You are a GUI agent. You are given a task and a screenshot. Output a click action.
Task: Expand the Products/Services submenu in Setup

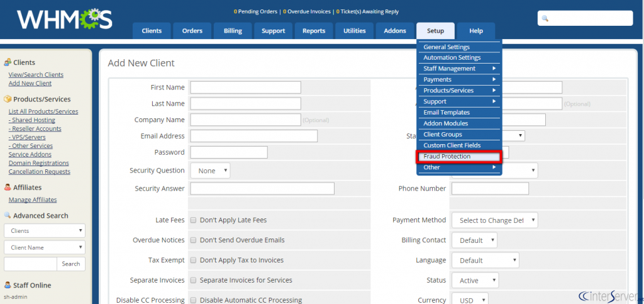[459, 91]
